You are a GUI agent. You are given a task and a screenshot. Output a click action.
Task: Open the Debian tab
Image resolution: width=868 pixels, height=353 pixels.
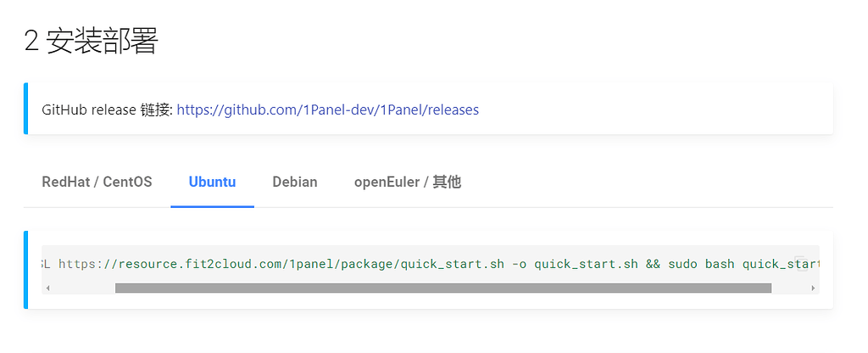pyautogui.click(x=295, y=182)
